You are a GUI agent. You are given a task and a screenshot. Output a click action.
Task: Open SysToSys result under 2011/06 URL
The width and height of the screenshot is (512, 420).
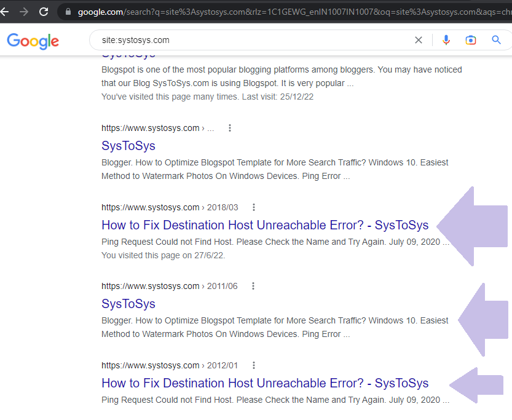point(128,304)
